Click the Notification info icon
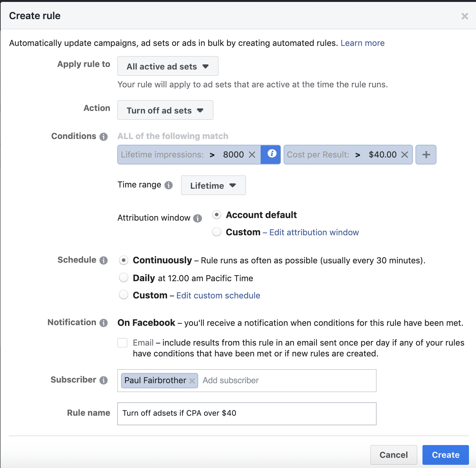 pos(104,323)
